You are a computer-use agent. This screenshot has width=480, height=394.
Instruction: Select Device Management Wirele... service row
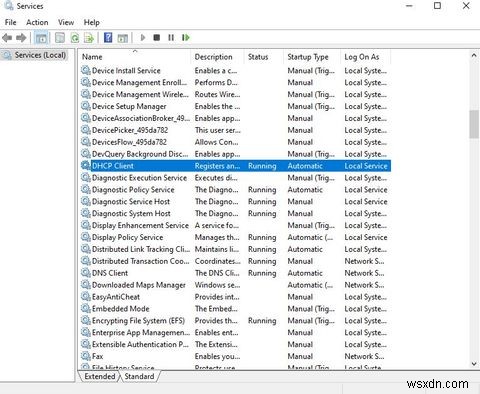click(x=235, y=94)
